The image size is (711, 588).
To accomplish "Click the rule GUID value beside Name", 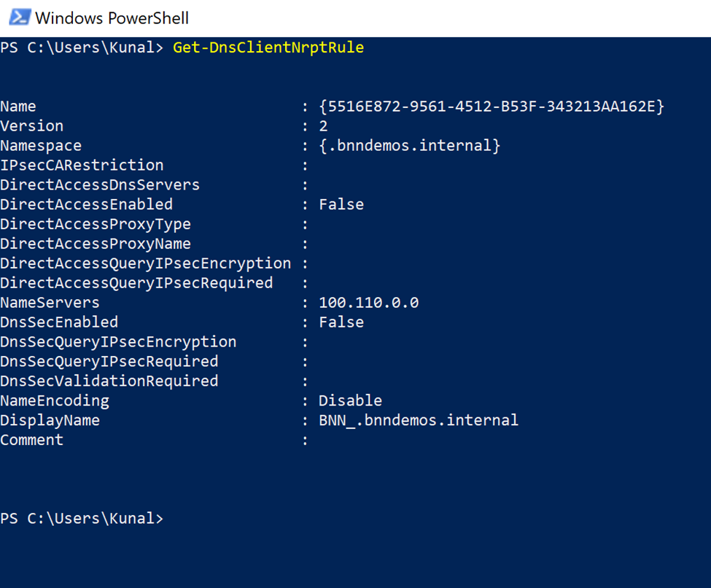I will 492,107.
